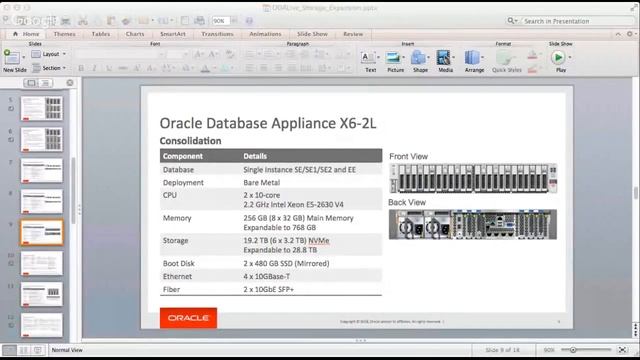
Task: Click the Increase Font Size icon
Action: [198, 54]
